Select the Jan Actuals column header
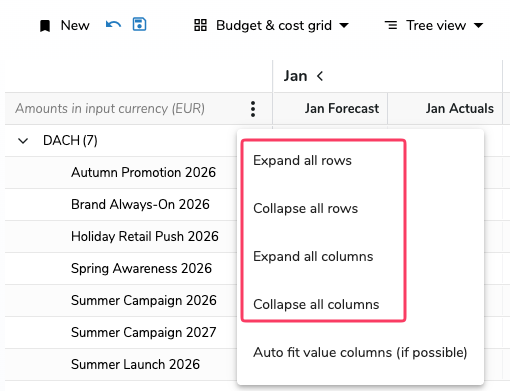The image size is (510, 391). 460,109
